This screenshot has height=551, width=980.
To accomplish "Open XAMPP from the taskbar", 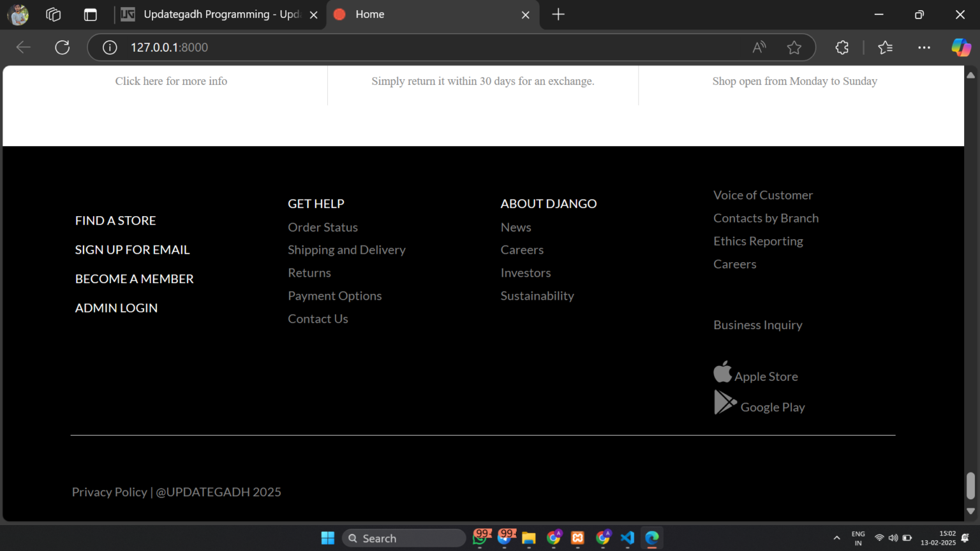I will (x=577, y=538).
